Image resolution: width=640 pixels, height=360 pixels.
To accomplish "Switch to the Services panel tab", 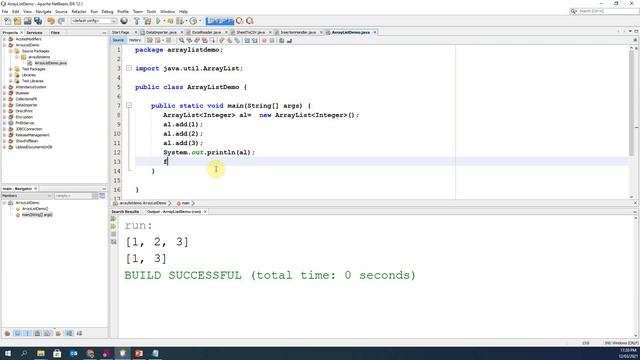I will [x=34, y=32].
